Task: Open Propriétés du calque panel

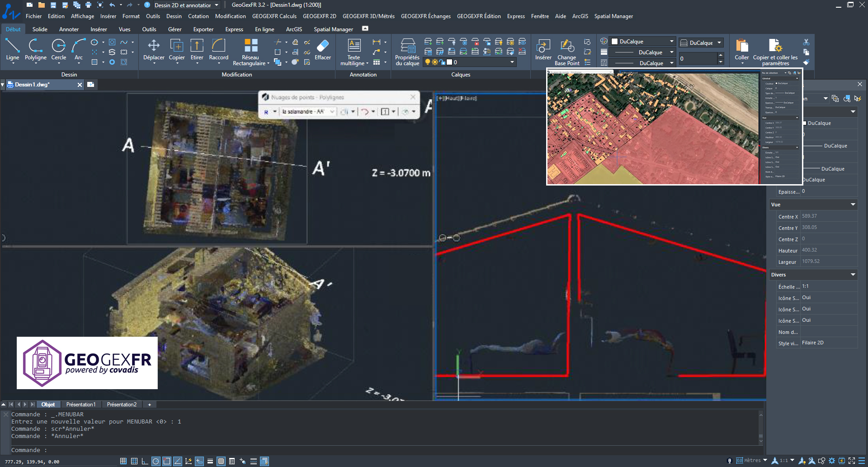Action: pos(407,52)
